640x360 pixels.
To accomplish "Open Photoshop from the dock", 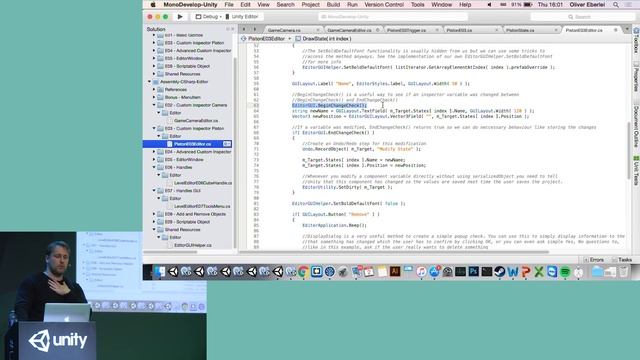I will pyautogui.click(x=473, y=272).
